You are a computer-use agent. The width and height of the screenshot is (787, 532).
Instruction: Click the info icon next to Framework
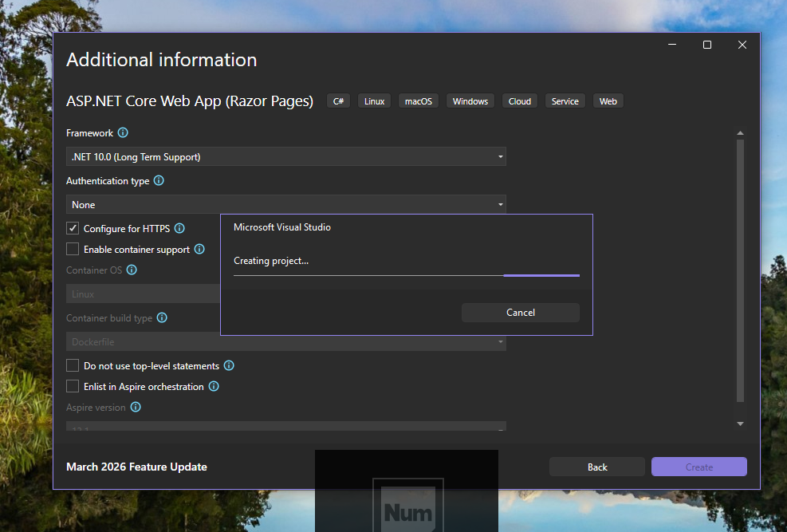[123, 133]
